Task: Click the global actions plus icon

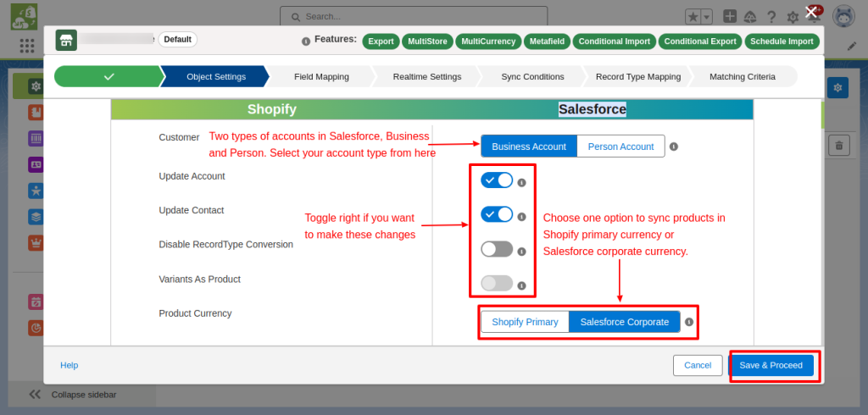Action: click(730, 17)
